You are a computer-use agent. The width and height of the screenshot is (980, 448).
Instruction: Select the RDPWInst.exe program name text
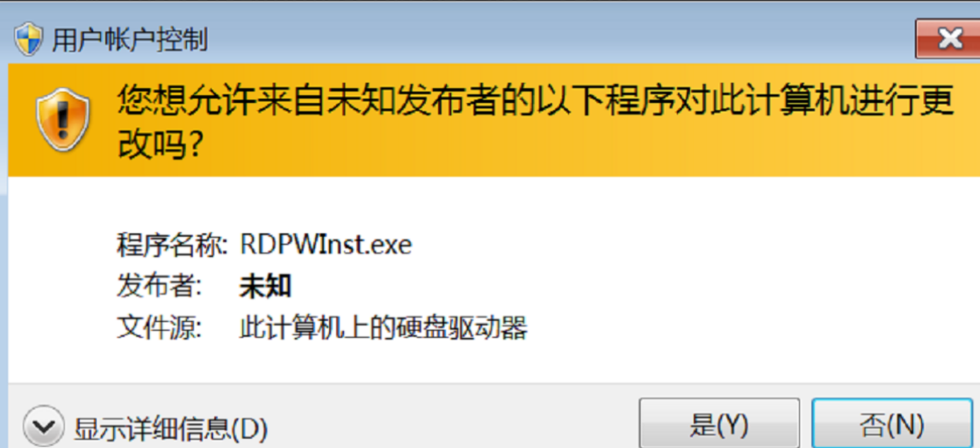point(325,245)
